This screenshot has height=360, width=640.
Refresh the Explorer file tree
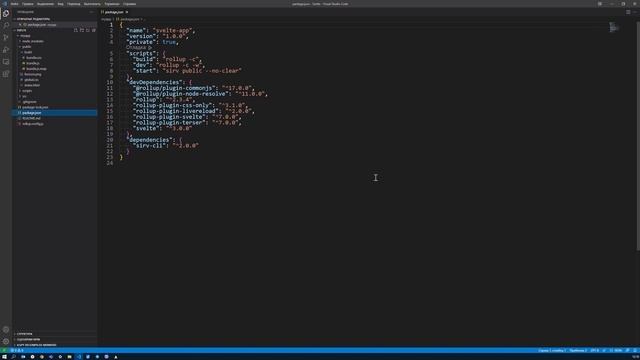(x=87, y=30)
